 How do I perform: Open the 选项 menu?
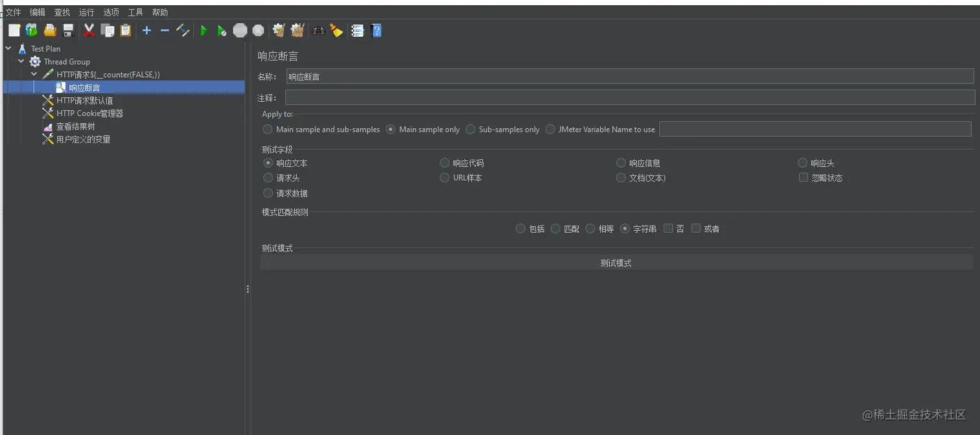(x=111, y=12)
